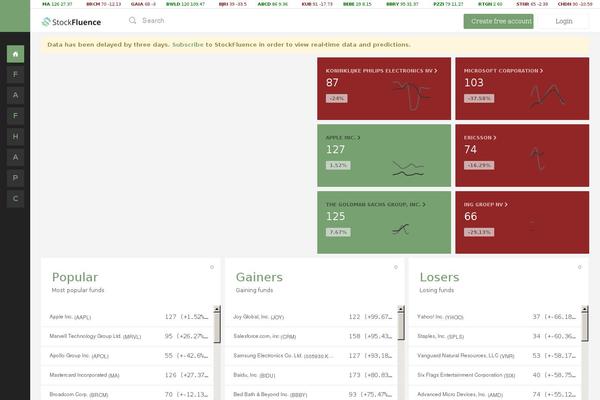
Task: Select the H item in the sidebar
Action: [x=15, y=137]
